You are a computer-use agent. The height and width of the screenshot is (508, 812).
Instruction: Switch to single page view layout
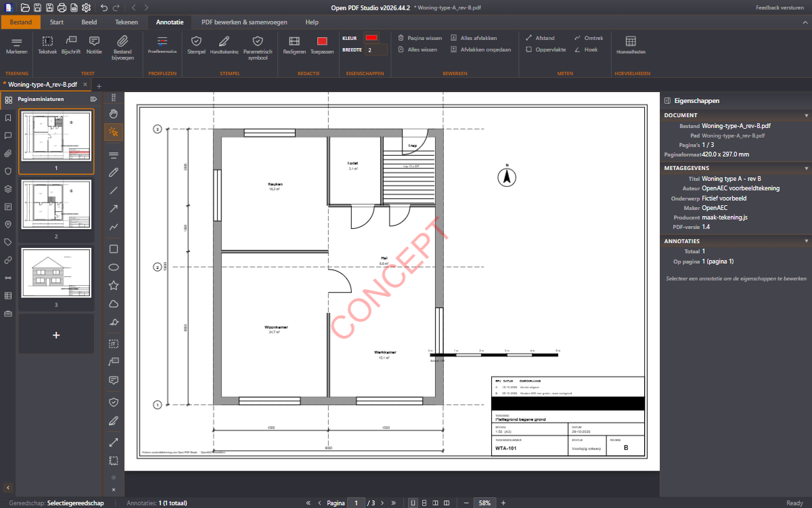(412, 503)
